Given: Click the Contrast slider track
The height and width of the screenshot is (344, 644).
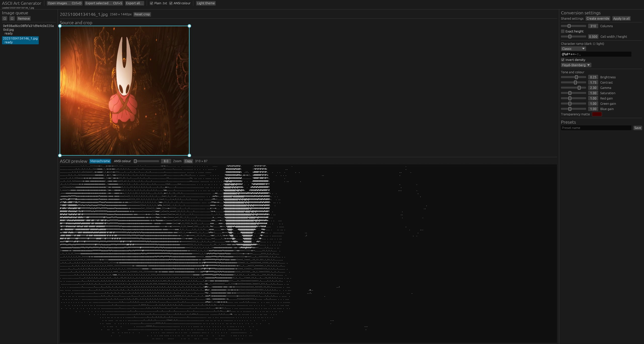Looking at the screenshot, I should click(573, 82).
